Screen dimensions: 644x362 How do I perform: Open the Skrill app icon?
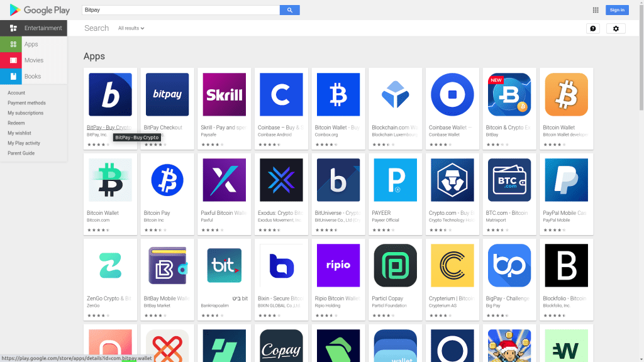pos(224,95)
